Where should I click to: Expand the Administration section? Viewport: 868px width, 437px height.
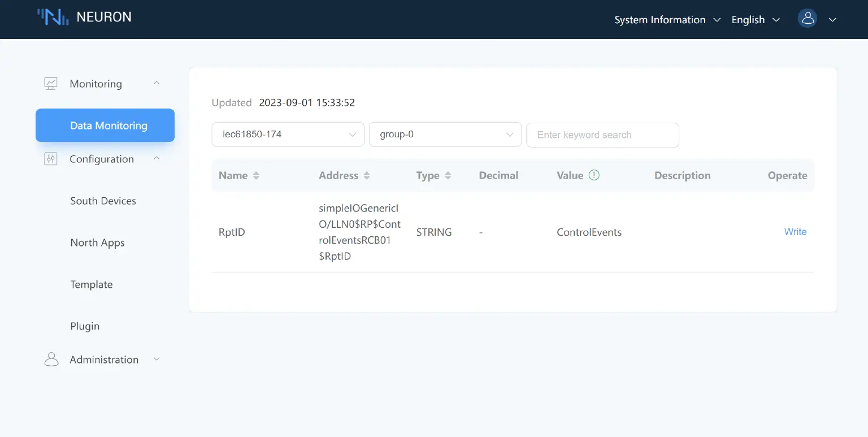pyautogui.click(x=157, y=359)
